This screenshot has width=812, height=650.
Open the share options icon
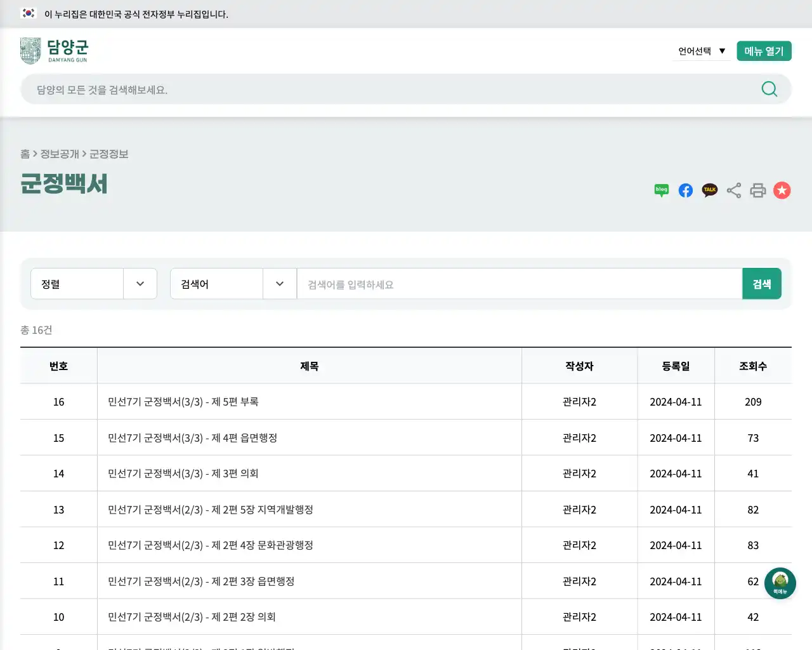coord(734,190)
